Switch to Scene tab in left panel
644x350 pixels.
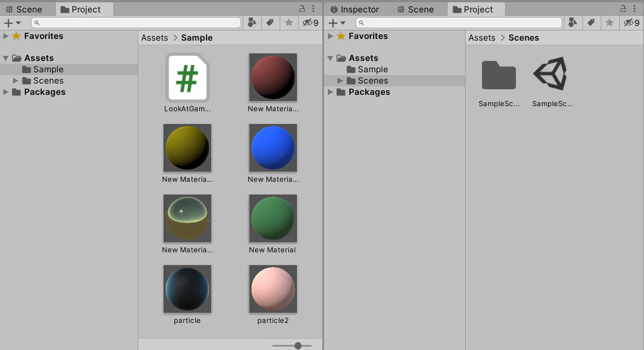point(24,10)
